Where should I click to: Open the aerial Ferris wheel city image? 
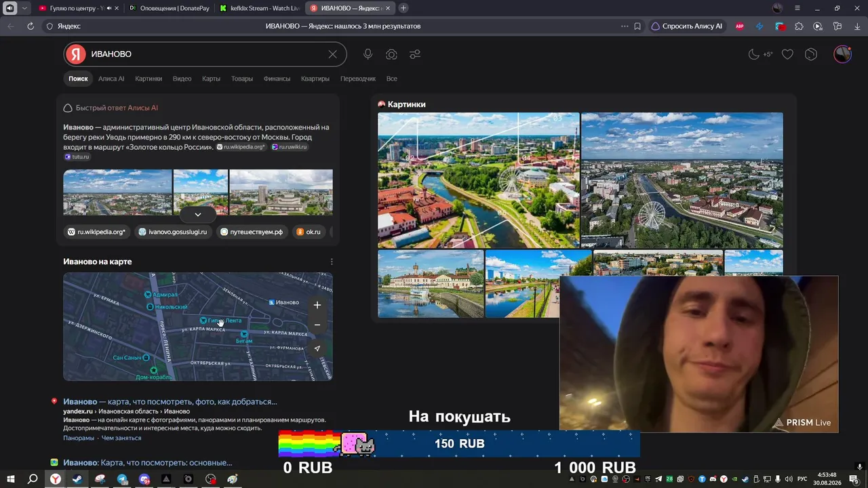[x=682, y=180]
